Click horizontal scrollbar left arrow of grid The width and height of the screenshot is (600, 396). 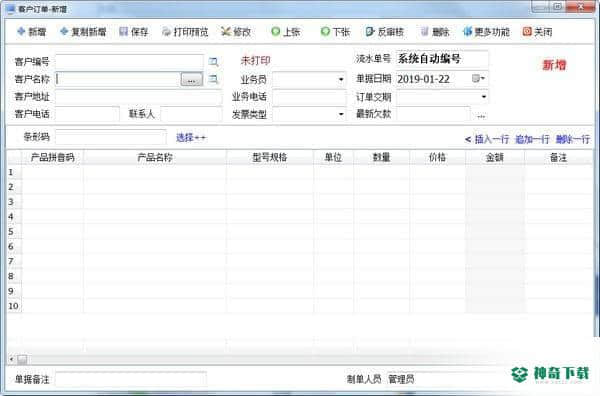(11, 359)
